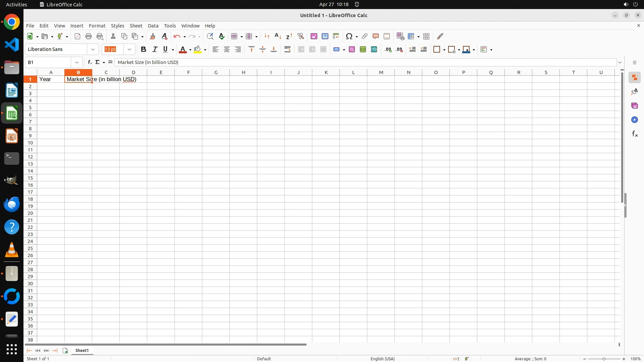Toggle italic formatting
Screen dimensions: 644x362
[155, 50]
